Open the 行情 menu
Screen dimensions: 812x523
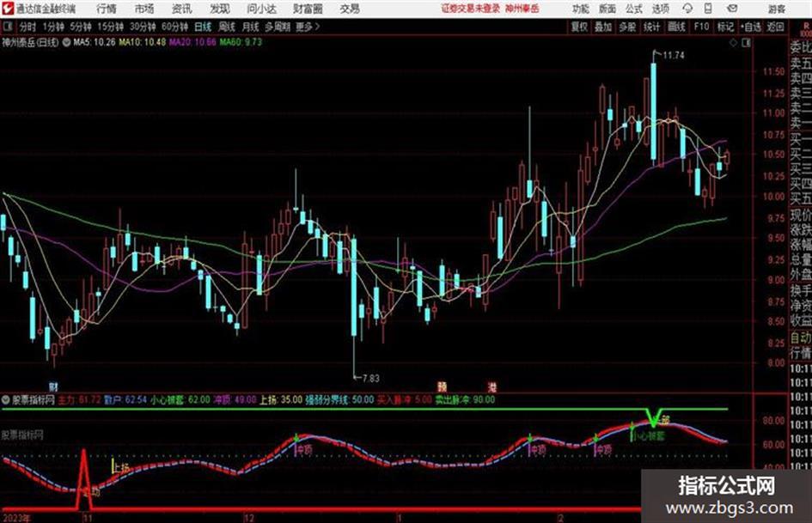click(x=107, y=9)
